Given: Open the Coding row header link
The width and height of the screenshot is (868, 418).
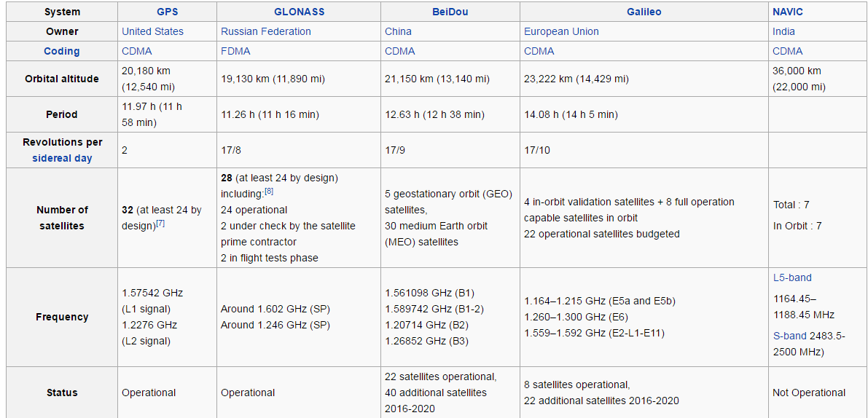Looking at the screenshot, I should click(x=62, y=51).
